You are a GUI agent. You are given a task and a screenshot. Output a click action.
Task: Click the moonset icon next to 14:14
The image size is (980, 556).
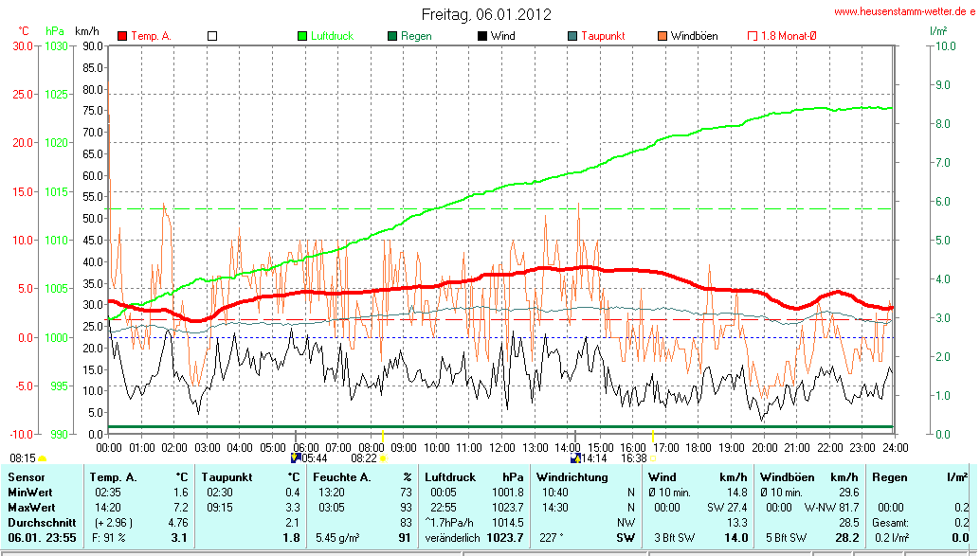[574, 457]
